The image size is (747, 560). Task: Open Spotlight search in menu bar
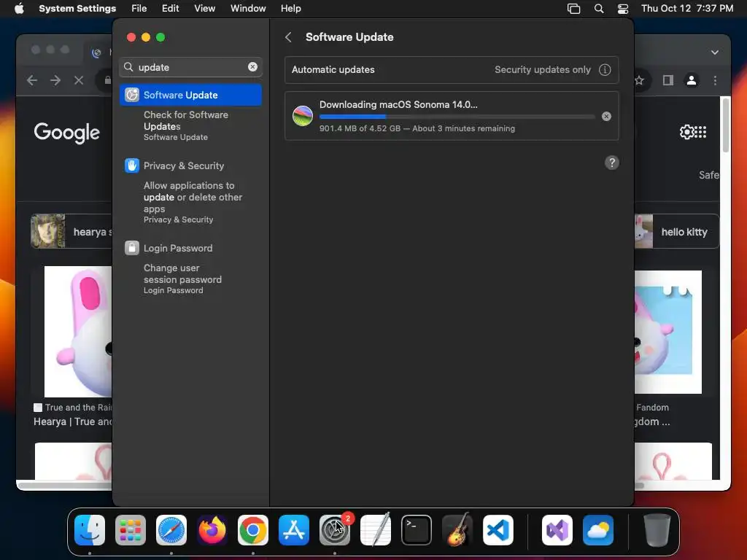point(599,9)
